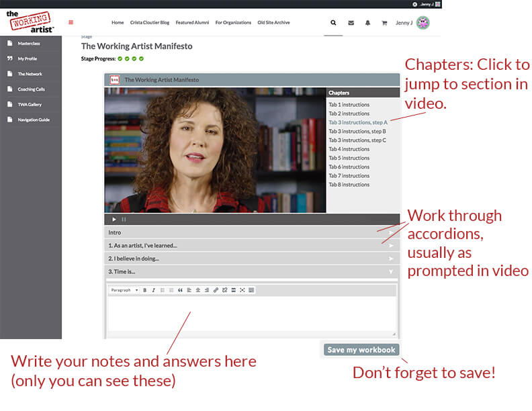Image resolution: width=532 pixels, height=411 pixels.
Task: Open the messages envelope icon
Action: pyautogui.click(x=351, y=23)
